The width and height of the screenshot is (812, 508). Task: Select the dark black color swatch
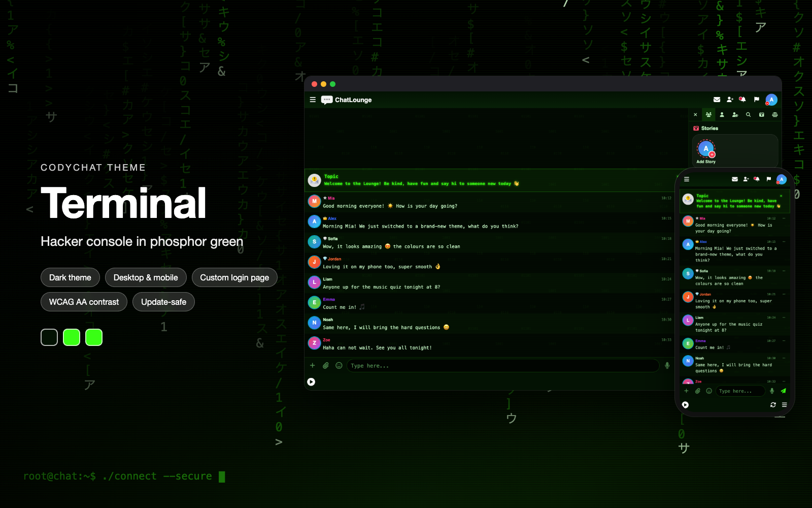pos(49,337)
